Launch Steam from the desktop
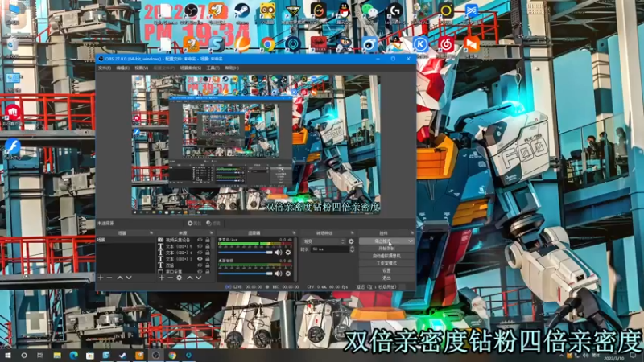The image size is (644, 362). [x=242, y=11]
